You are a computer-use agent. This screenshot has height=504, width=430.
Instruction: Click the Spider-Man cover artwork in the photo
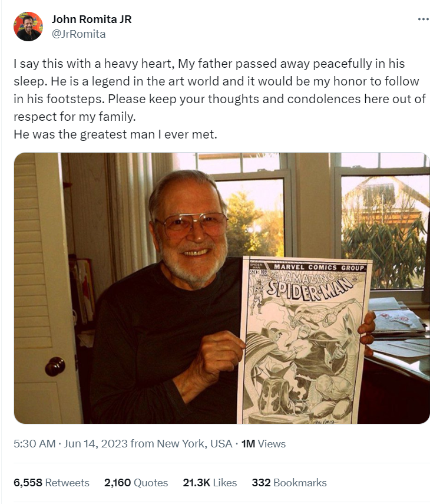(303, 340)
